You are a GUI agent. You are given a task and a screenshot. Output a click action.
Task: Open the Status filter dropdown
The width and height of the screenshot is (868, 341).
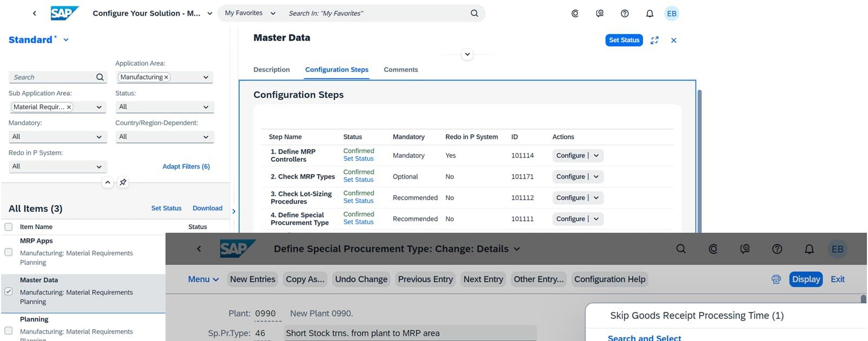point(164,107)
